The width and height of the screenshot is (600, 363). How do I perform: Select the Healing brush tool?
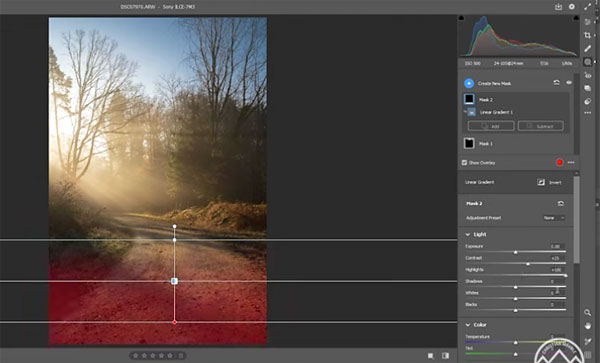pos(587,49)
